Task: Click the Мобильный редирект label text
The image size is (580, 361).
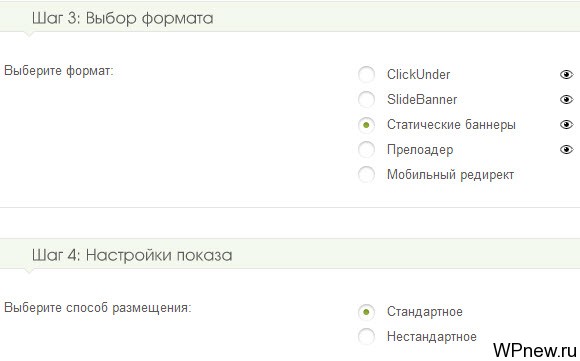Action: [451, 175]
